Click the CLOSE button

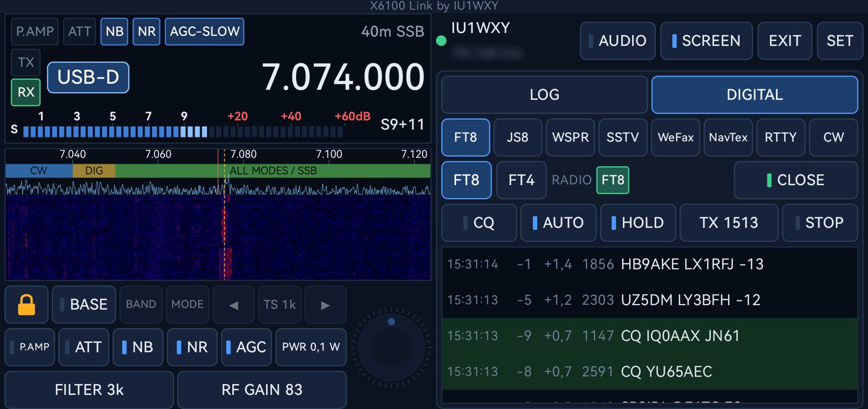click(x=796, y=180)
